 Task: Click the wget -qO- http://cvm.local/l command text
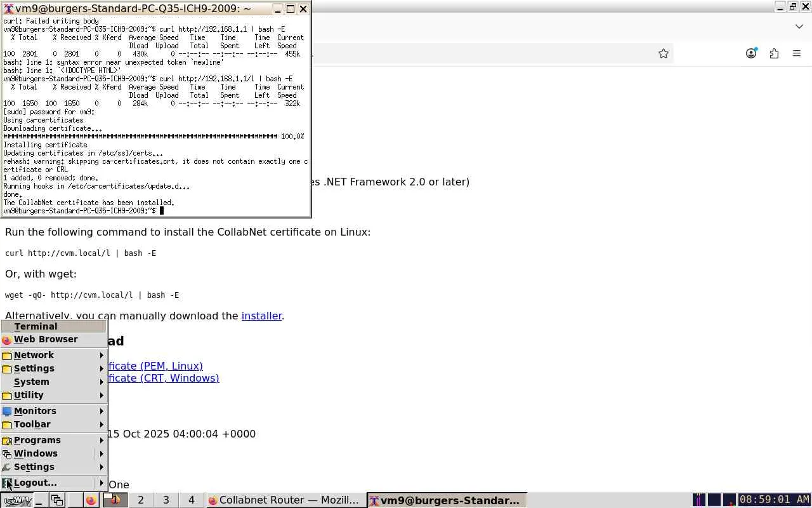coord(92,295)
